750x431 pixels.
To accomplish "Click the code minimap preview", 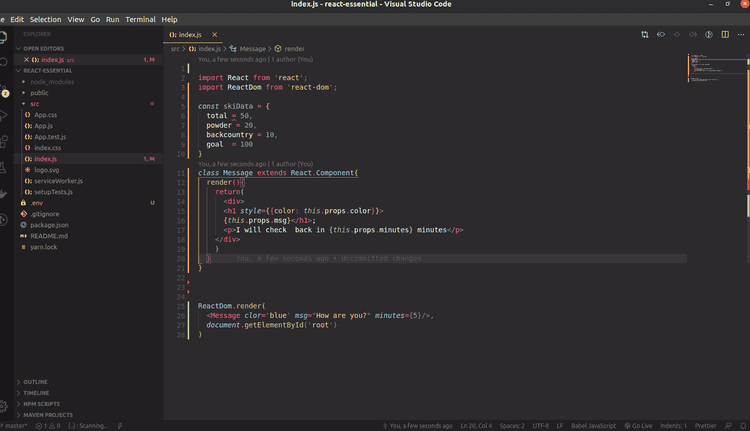I will tap(716, 68).
